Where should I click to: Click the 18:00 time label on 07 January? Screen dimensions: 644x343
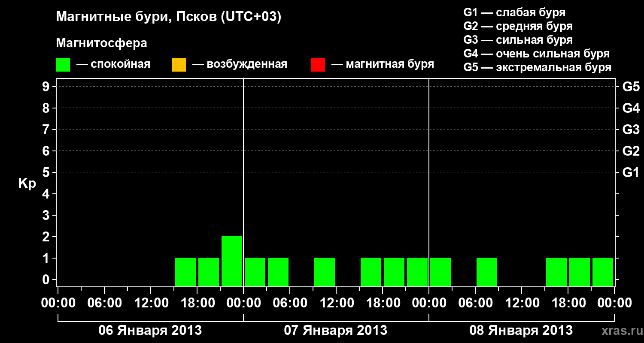pyautogui.click(x=383, y=303)
